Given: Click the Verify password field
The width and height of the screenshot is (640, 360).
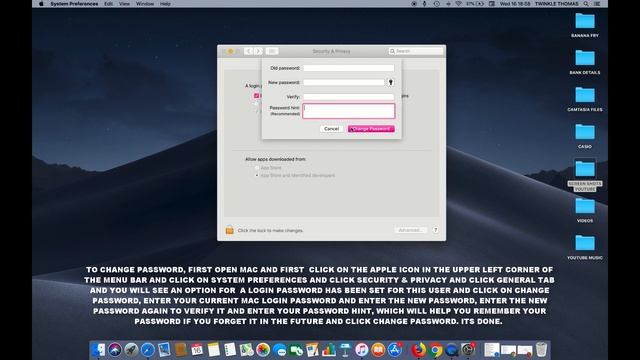Looking at the screenshot, I should (x=349, y=97).
